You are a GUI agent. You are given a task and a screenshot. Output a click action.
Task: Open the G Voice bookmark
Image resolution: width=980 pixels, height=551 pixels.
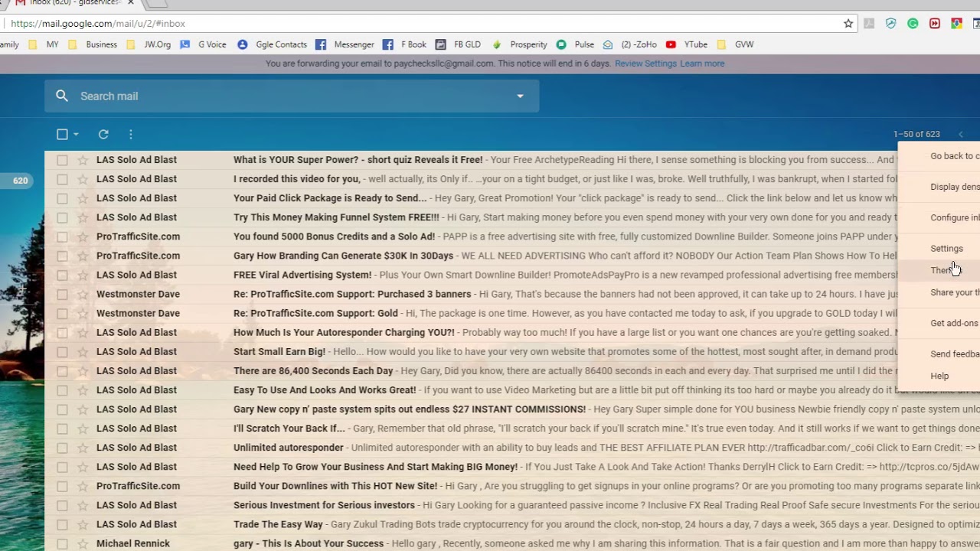204,44
